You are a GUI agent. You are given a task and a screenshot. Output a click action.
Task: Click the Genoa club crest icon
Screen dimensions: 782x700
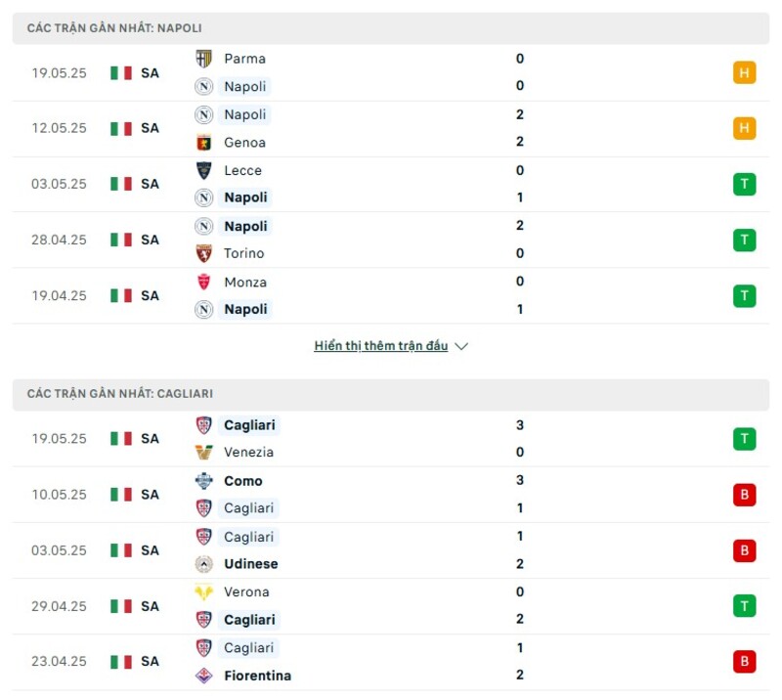pos(203,143)
